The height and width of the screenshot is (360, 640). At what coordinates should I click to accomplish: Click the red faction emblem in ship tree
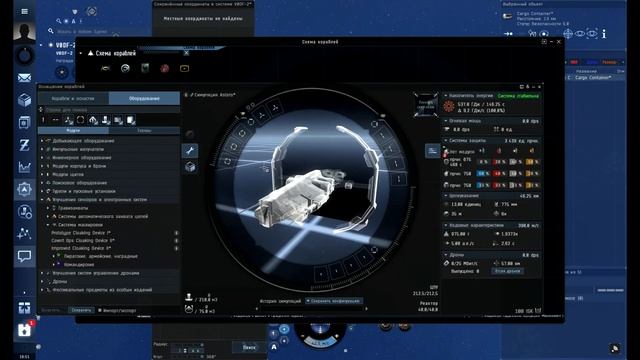tap(164, 68)
